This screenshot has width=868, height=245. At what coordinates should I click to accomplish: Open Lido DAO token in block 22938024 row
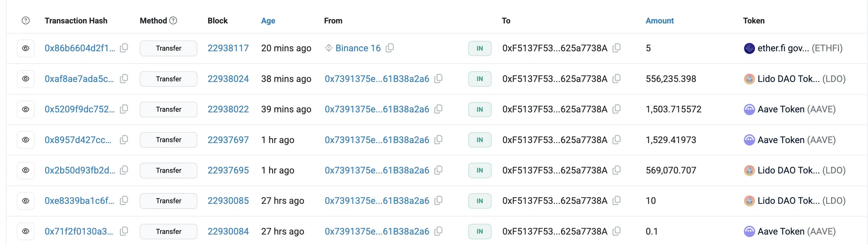(x=801, y=79)
